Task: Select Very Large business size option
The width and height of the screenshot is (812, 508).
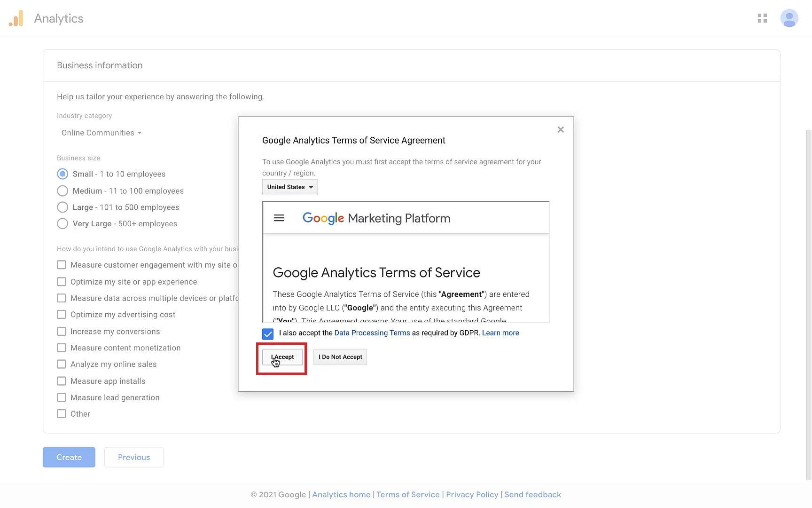Action: tap(62, 224)
